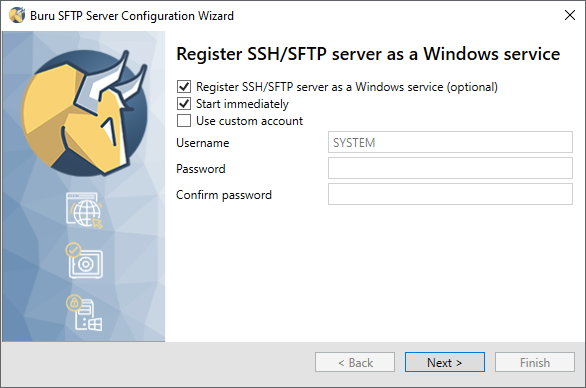Viewport: 586px width, 388px height.
Task: Click the safe with checkmark sidebar icon
Action: [84, 261]
